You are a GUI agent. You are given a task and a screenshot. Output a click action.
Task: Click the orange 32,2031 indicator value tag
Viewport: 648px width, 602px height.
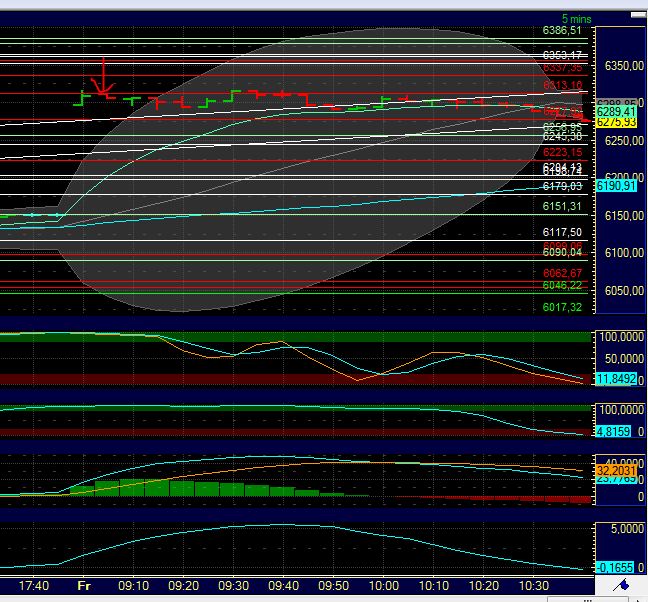pyautogui.click(x=616, y=470)
